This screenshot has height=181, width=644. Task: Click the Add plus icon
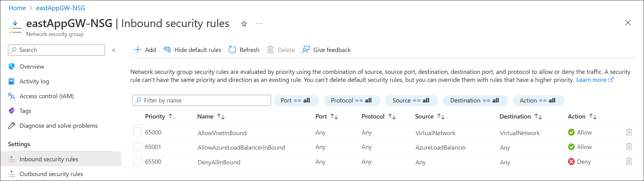click(x=138, y=50)
